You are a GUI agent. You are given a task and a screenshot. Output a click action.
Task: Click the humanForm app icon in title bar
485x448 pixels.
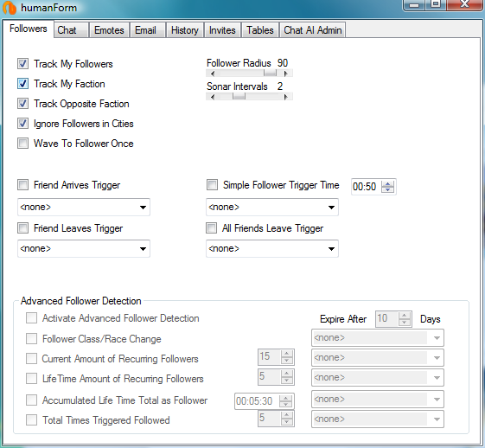10,8
